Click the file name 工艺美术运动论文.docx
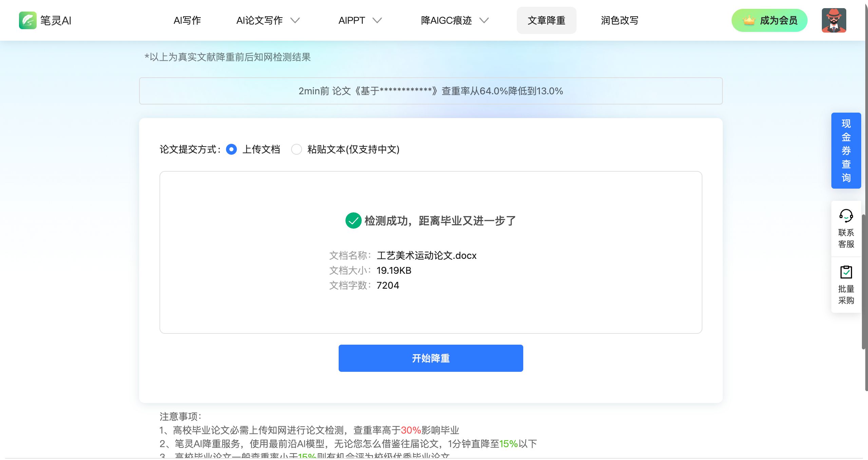The width and height of the screenshot is (868, 460). pos(427,255)
